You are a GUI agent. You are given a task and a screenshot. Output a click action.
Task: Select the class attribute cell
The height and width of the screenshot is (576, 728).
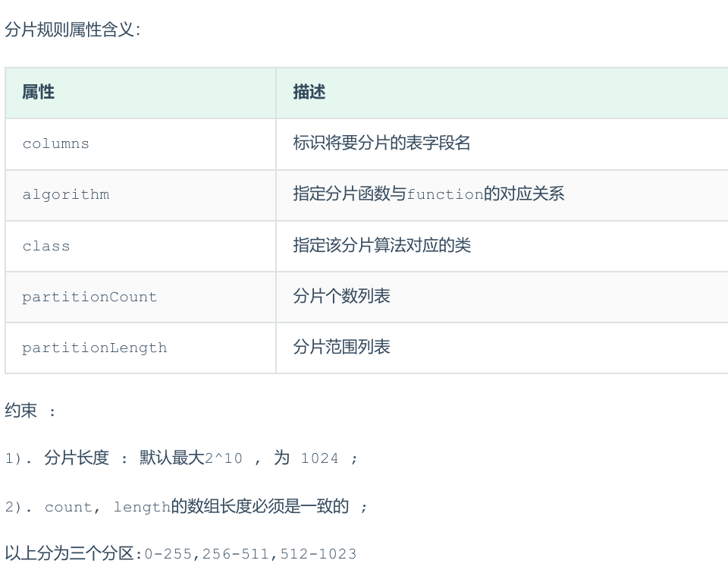[46, 247]
